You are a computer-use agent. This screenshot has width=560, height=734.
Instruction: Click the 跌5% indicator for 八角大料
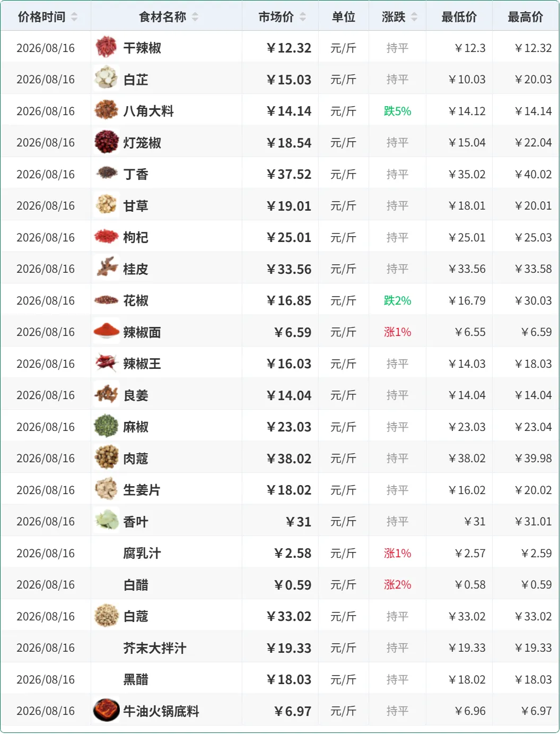[x=397, y=111]
